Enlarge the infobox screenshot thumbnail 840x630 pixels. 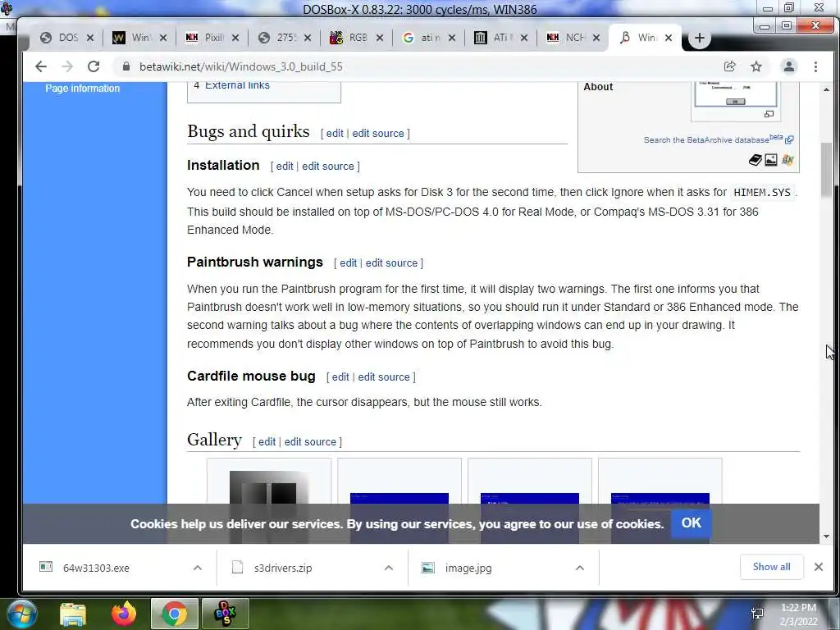click(769, 114)
